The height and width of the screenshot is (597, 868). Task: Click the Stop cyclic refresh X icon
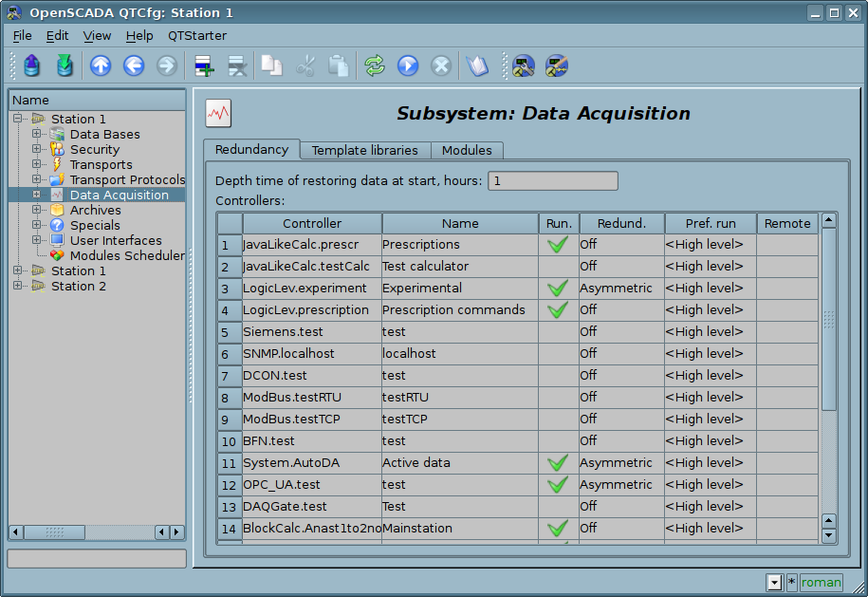tap(441, 65)
